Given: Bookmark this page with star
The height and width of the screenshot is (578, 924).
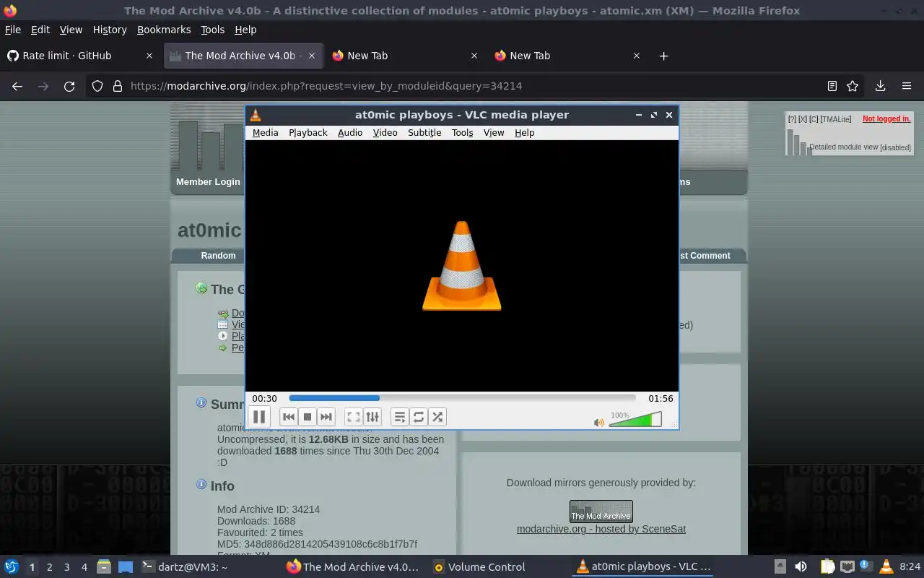Looking at the screenshot, I should (x=853, y=86).
